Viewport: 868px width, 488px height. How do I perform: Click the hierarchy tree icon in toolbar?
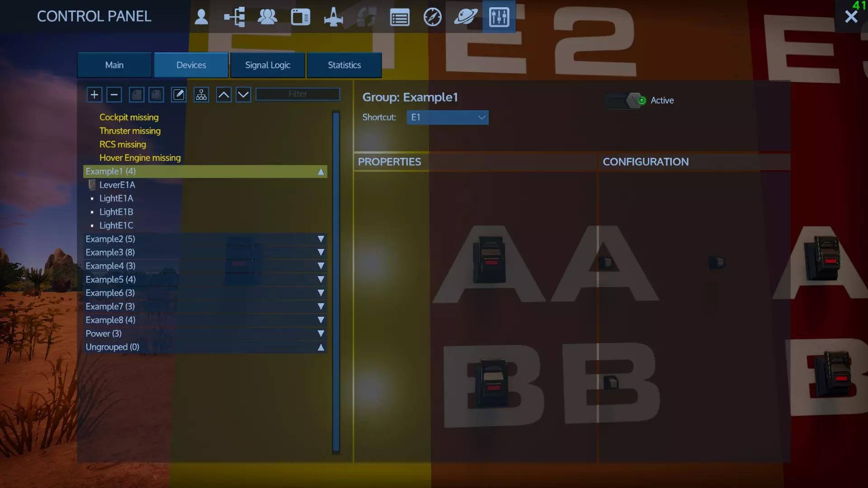point(201,94)
